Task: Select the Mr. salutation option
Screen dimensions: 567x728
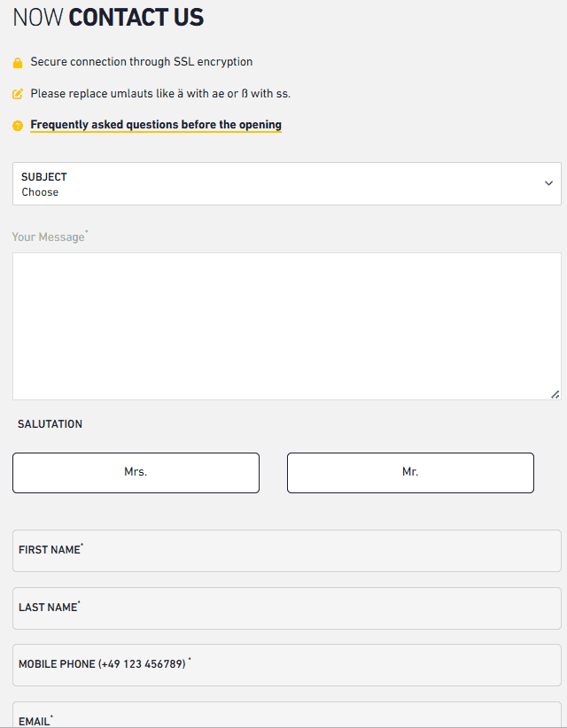Action: point(410,472)
